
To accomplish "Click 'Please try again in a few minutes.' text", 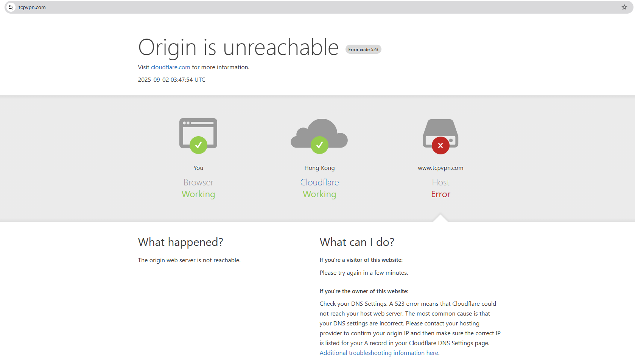I will pyautogui.click(x=364, y=273).
